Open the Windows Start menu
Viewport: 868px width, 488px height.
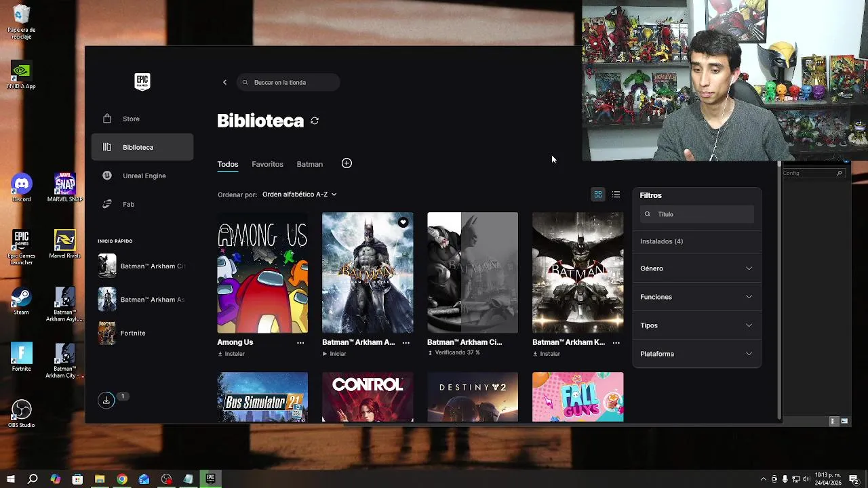click(x=11, y=479)
